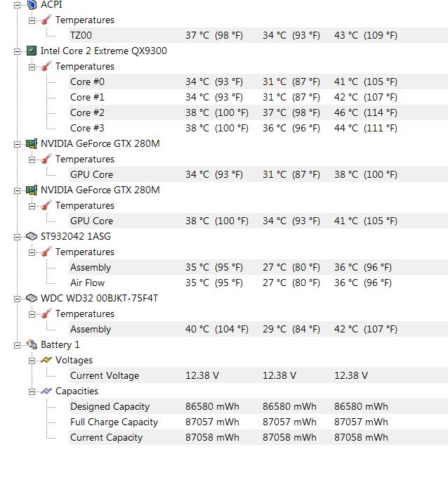The image size is (448, 492).
Task: Collapse the Battery 1 tree node
Action: (x=18, y=346)
